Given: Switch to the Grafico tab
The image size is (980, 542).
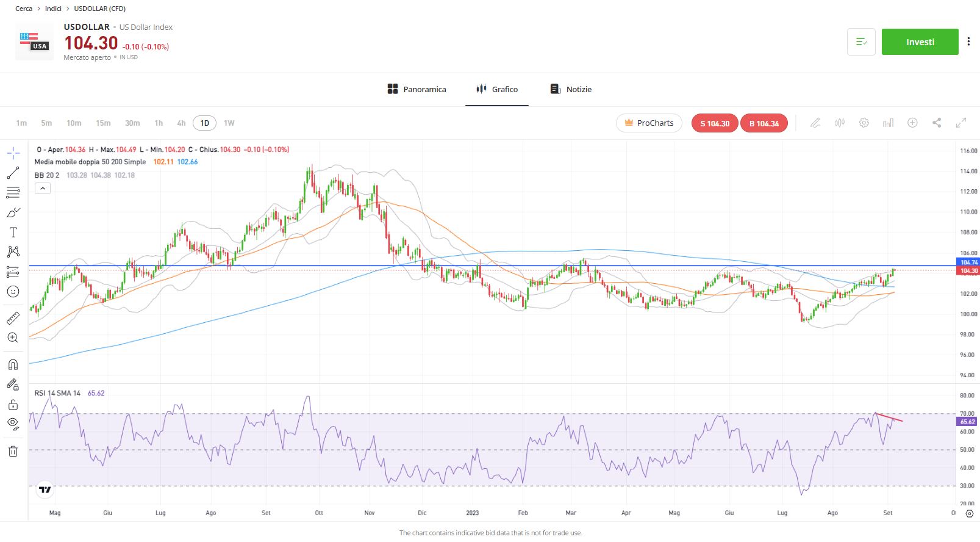Looking at the screenshot, I should [497, 89].
